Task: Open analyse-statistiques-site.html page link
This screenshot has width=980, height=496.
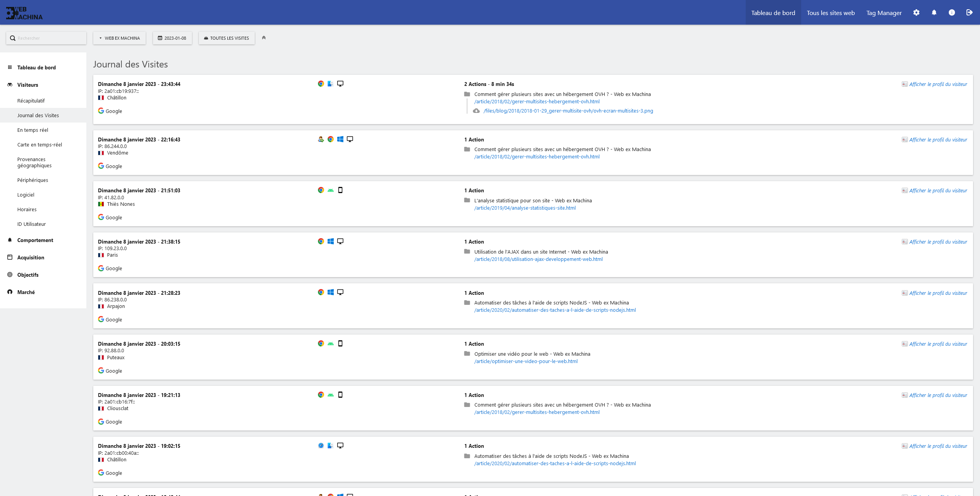Action: click(525, 208)
